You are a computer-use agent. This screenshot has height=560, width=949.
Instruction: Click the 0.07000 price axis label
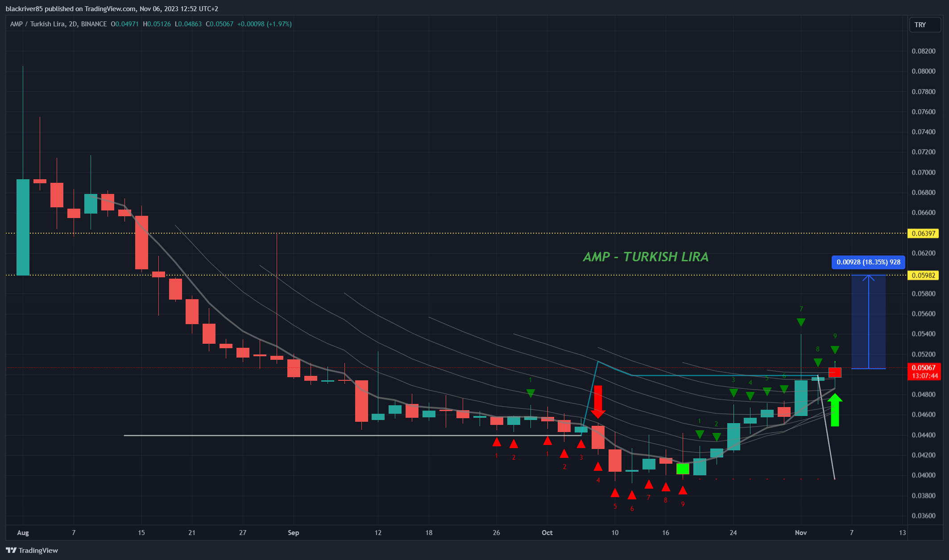(924, 173)
